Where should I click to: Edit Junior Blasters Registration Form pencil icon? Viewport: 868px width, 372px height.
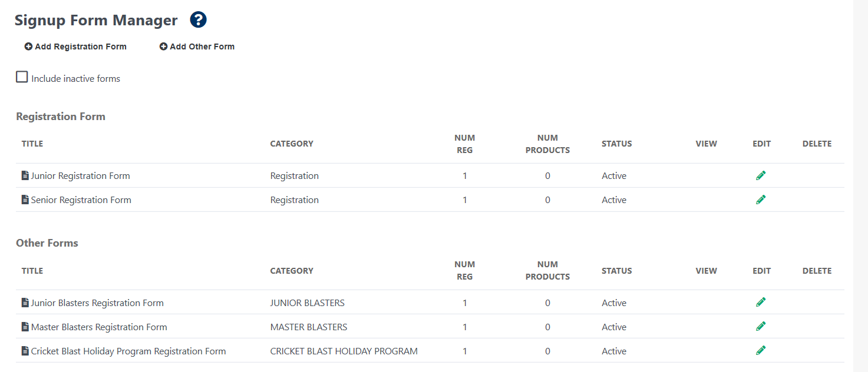pyautogui.click(x=761, y=303)
